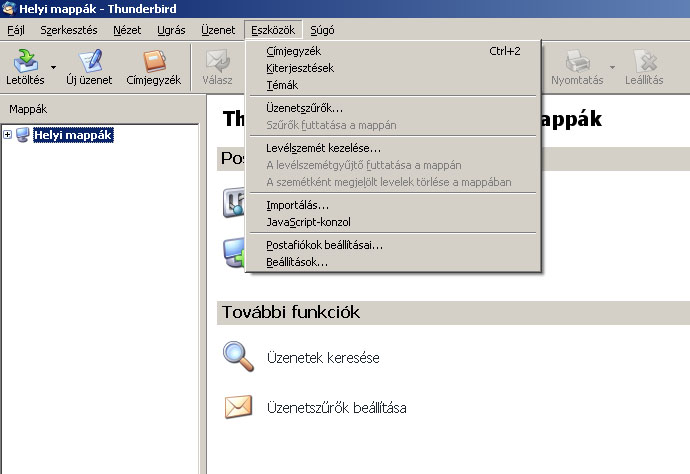This screenshot has height=474, width=690.
Task: Open Levélszemét kezelése... menu entry
Action: (x=393, y=148)
